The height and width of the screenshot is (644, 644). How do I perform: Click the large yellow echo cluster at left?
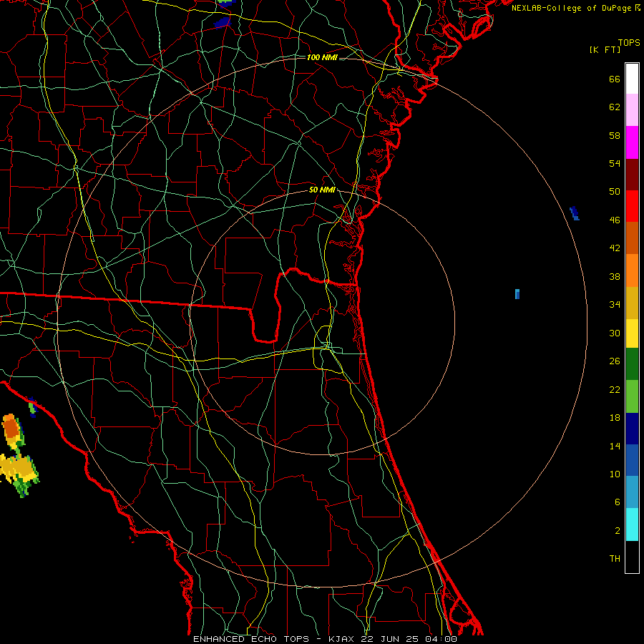click(x=19, y=469)
